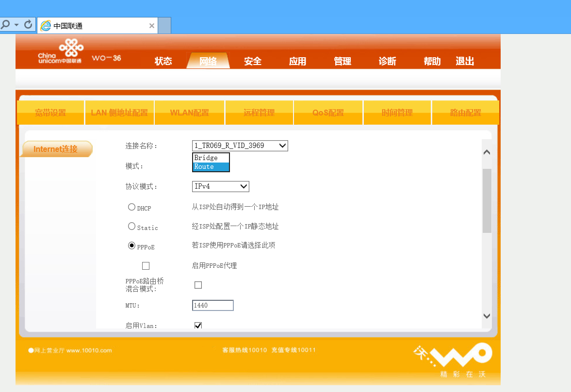Enable the 启用PPPoE代理 checkbox
The width and height of the screenshot is (571, 392).
click(x=146, y=266)
